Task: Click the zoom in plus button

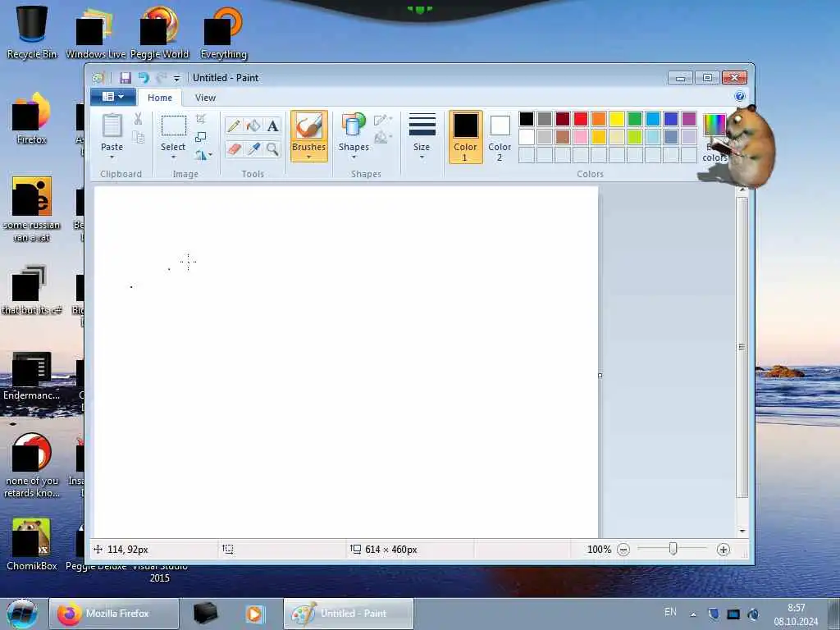Action: 724,550
